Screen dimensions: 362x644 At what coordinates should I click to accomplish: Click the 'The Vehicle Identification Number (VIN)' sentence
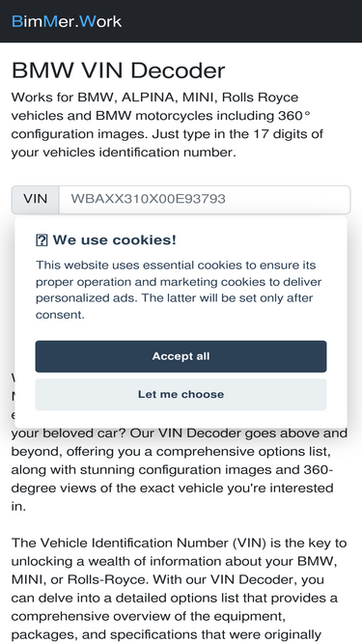coord(179,543)
